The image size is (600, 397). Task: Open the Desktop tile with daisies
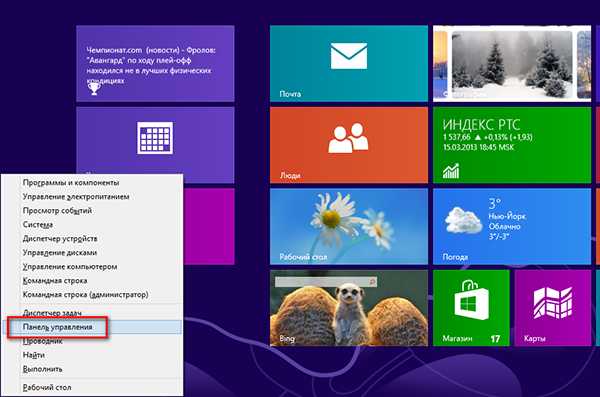click(x=349, y=226)
